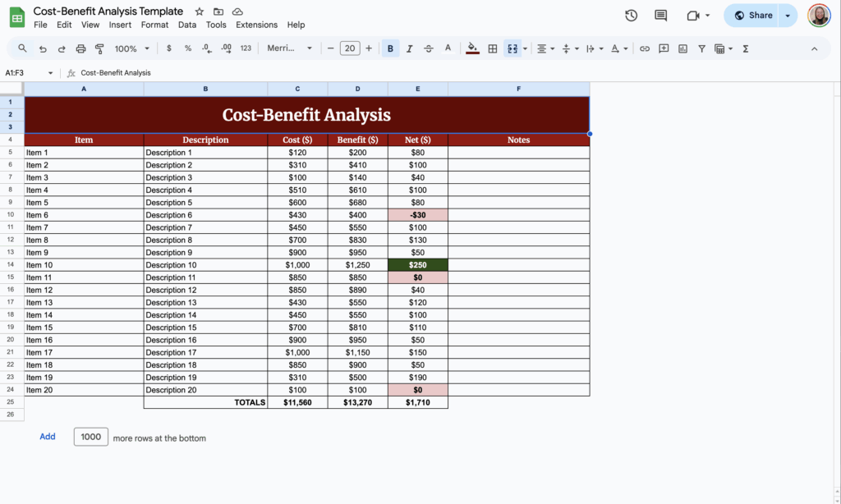Open the borders menu icon
841x504 pixels.
(491, 48)
